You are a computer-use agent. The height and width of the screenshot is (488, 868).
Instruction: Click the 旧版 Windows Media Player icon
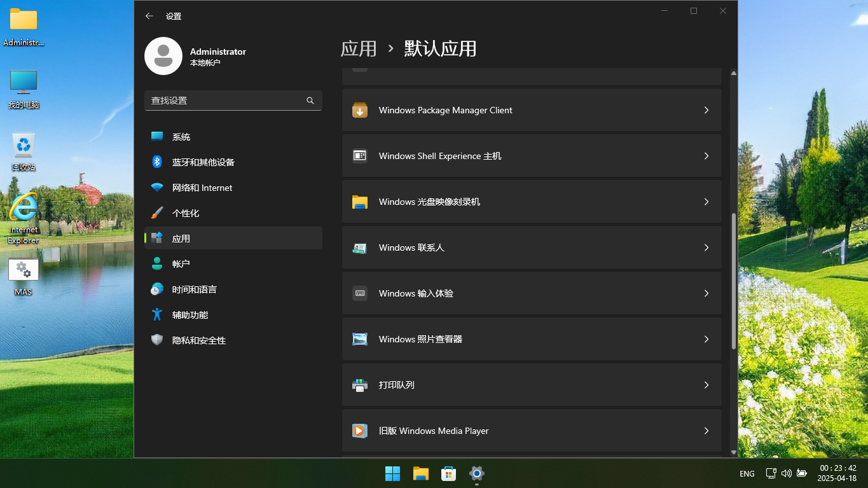point(360,431)
